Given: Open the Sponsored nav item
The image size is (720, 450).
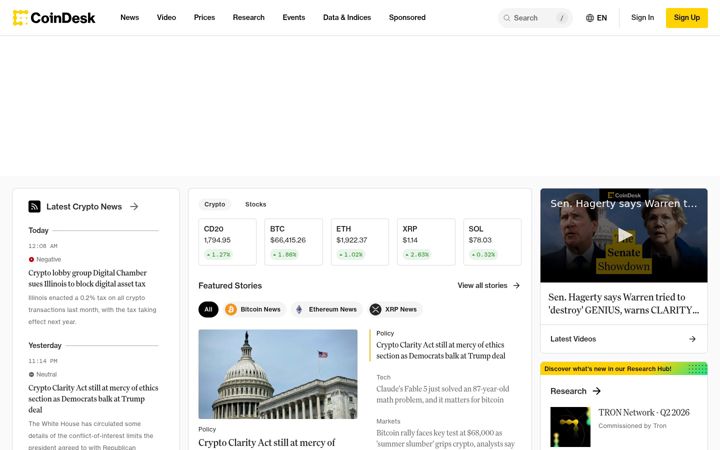Looking at the screenshot, I should coord(407,17).
